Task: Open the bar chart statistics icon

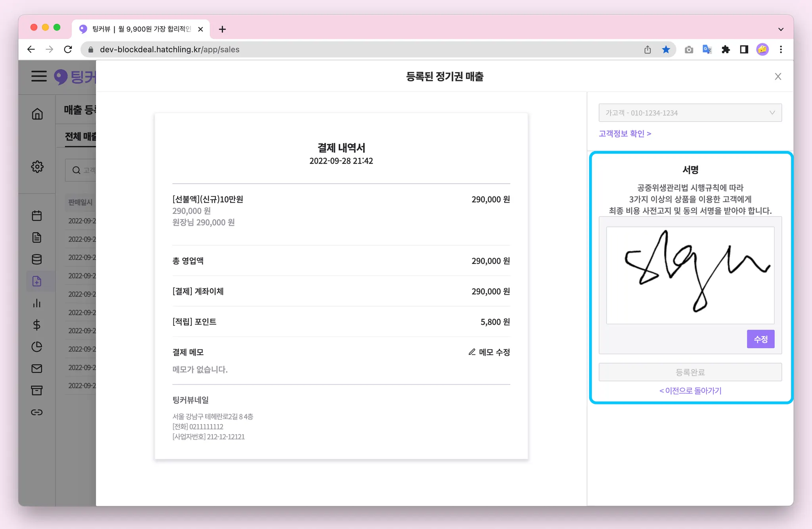Action: 37,303
